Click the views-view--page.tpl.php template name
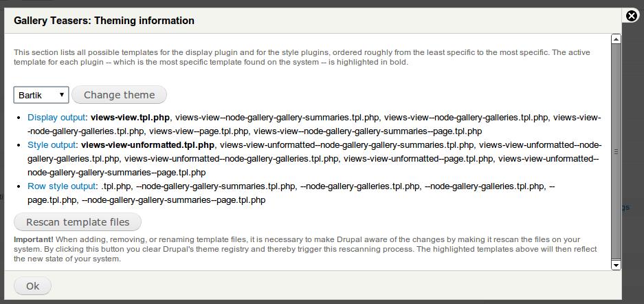This screenshot has height=304, width=644. pos(199,131)
